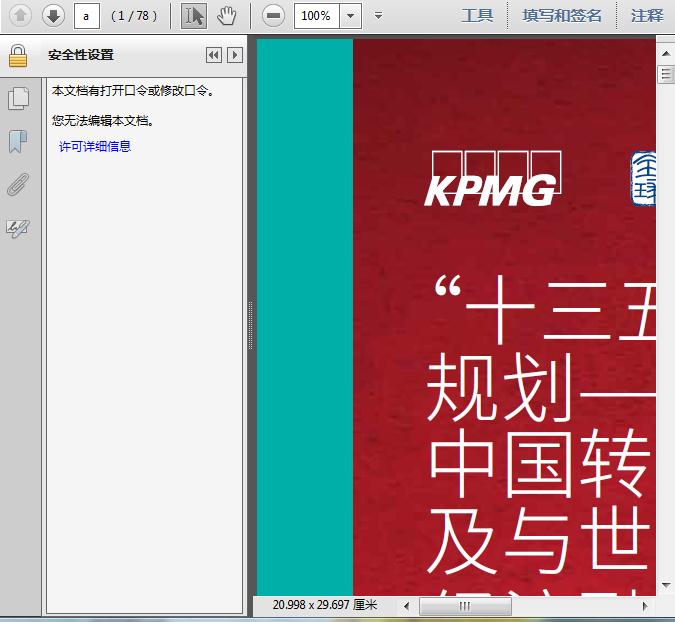Click the (1 / 78) page count label
Viewport: 675px width, 622px height.
click(x=134, y=16)
